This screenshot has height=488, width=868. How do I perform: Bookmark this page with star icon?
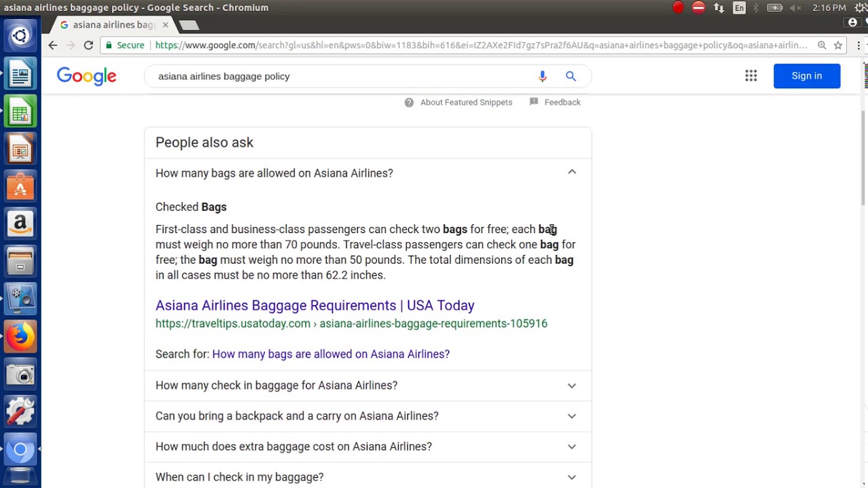click(x=838, y=45)
